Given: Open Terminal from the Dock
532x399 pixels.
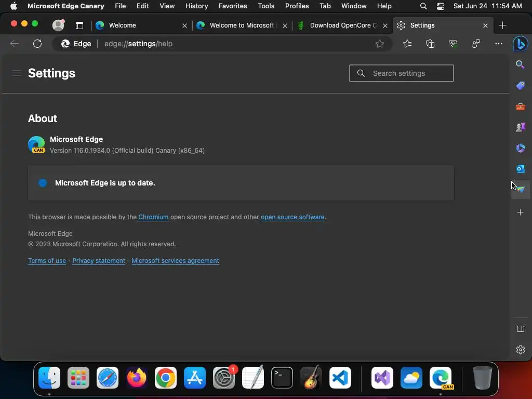Looking at the screenshot, I should (x=282, y=378).
